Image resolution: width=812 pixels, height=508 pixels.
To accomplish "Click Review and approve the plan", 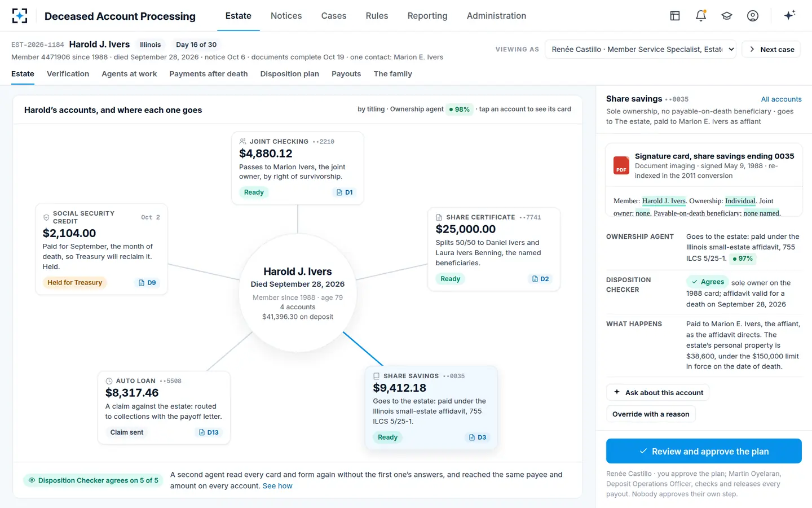I will [704, 451].
